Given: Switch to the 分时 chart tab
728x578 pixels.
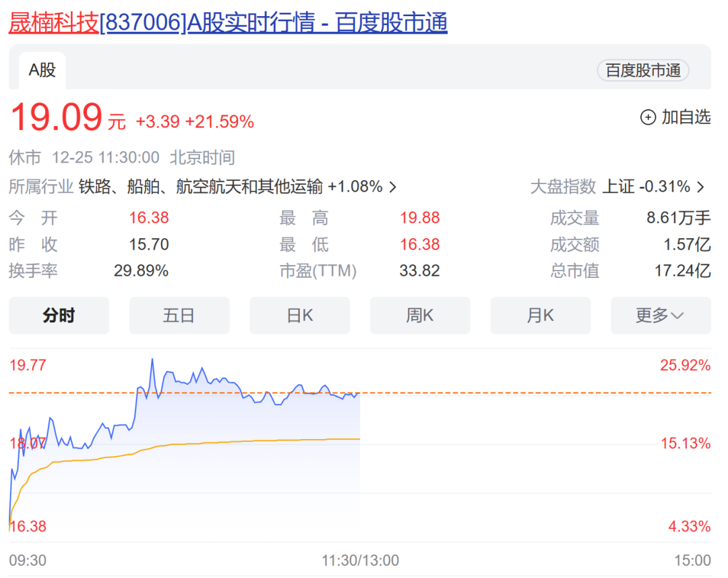Looking at the screenshot, I should click(59, 316).
